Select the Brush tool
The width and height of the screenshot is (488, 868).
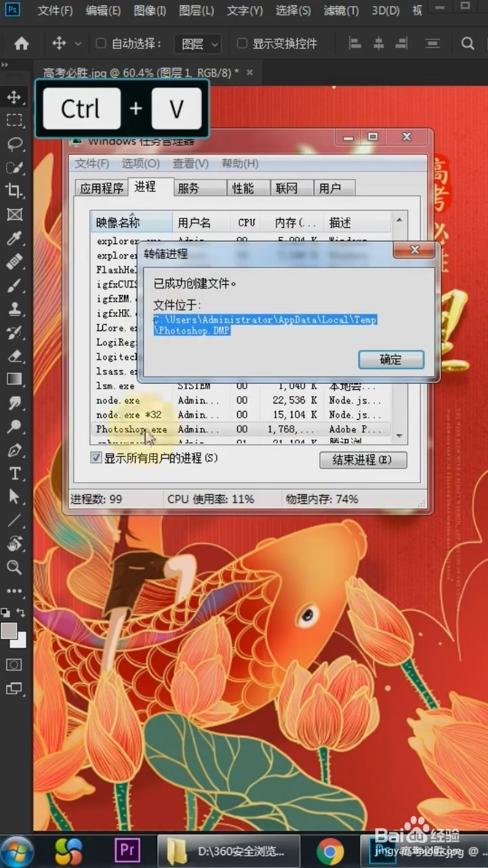[x=14, y=285]
